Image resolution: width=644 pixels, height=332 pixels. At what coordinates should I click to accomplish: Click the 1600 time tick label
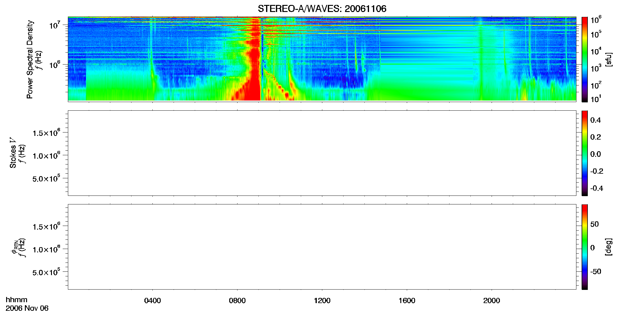[x=407, y=301]
